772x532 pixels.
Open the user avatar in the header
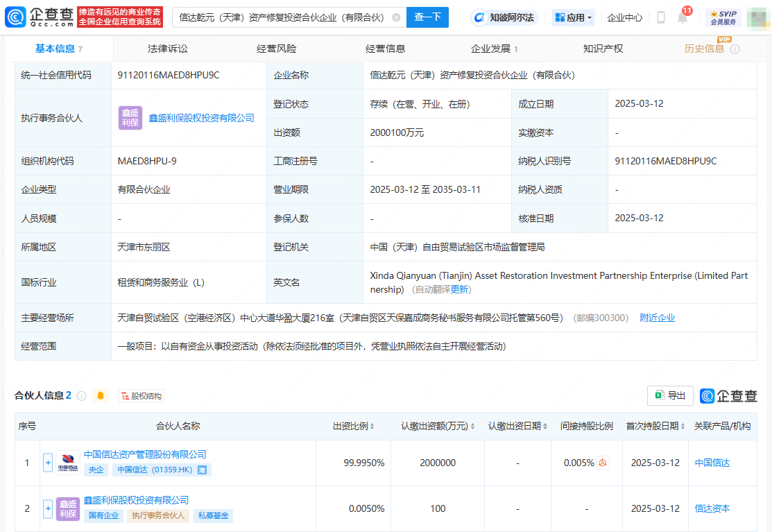coord(758,18)
